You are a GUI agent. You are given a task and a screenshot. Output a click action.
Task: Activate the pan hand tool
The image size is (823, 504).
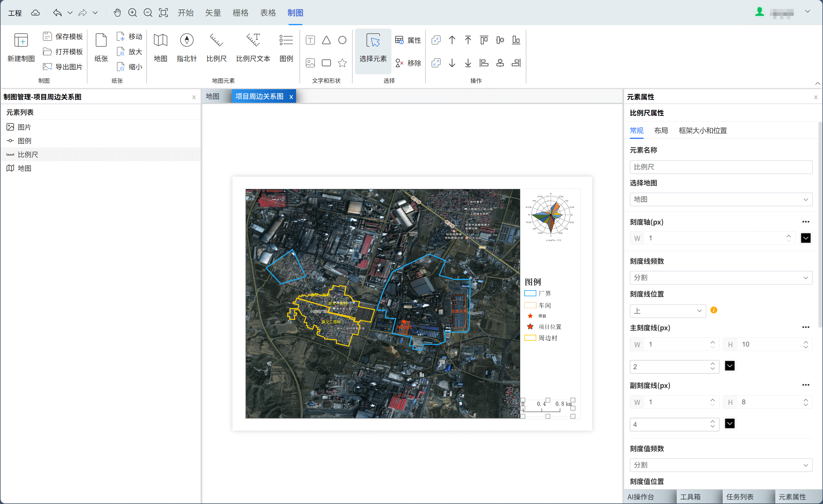pyautogui.click(x=117, y=13)
